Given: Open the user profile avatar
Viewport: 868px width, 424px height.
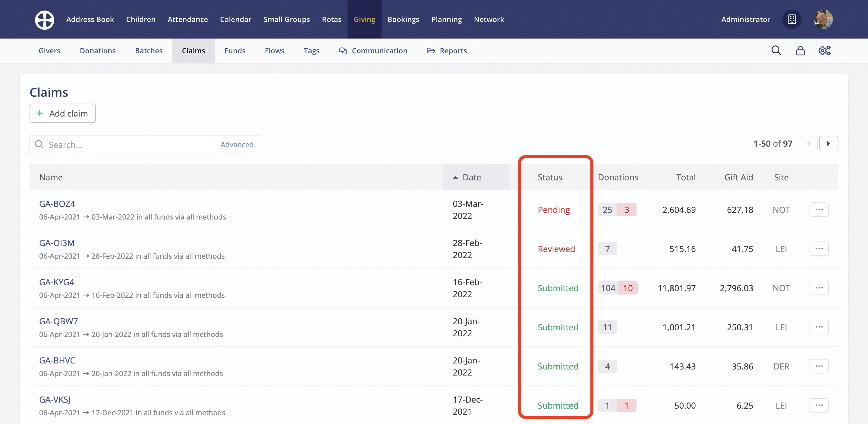Looking at the screenshot, I should pyautogui.click(x=823, y=20).
